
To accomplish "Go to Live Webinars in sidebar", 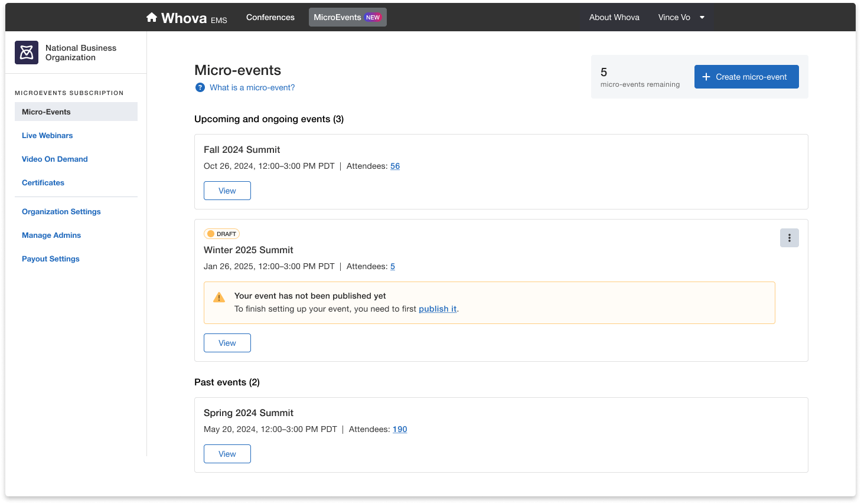I will [47, 135].
